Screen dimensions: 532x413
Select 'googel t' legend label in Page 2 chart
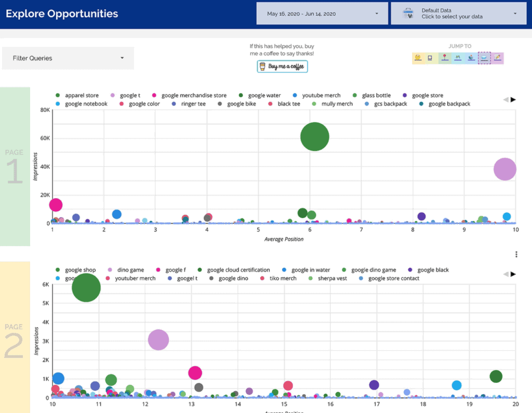pyautogui.click(x=187, y=278)
